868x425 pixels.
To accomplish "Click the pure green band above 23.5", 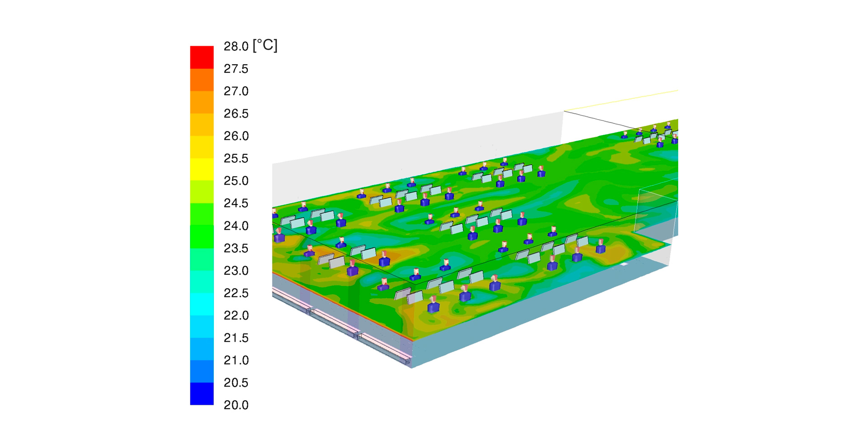I will point(202,237).
